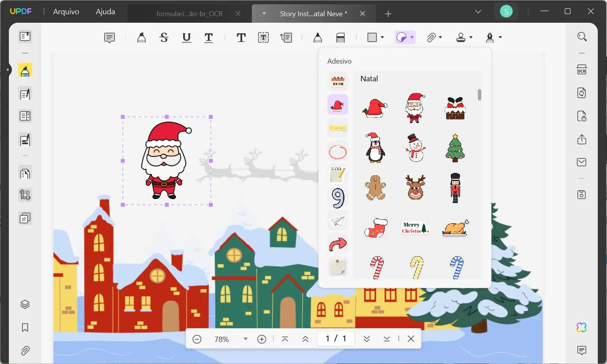Click the page number input field
607x364 pixels.
336,339
